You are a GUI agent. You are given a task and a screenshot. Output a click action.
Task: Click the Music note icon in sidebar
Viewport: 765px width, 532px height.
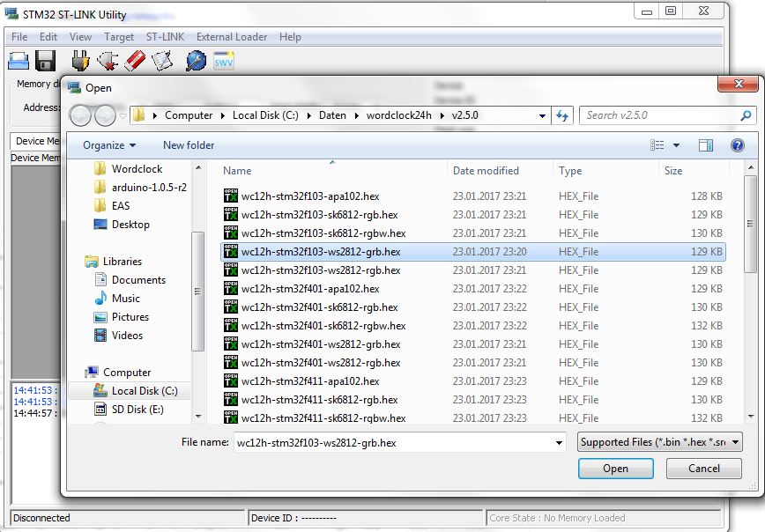point(100,298)
